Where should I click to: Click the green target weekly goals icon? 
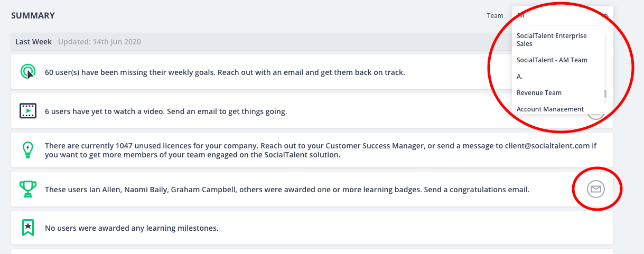[x=27, y=71]
